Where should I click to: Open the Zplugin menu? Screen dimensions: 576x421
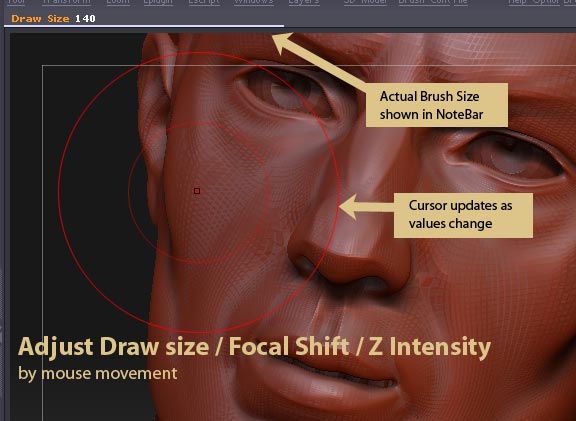coord(158,2)
